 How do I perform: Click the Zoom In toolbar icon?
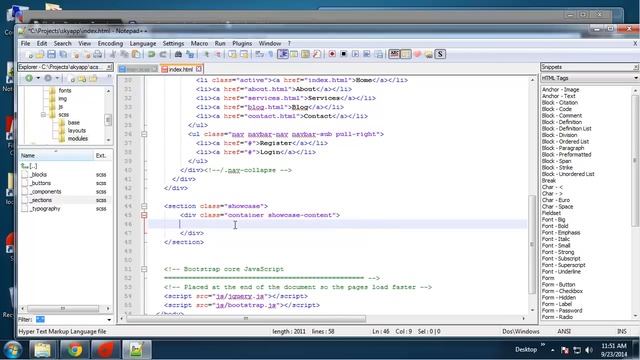207,54
